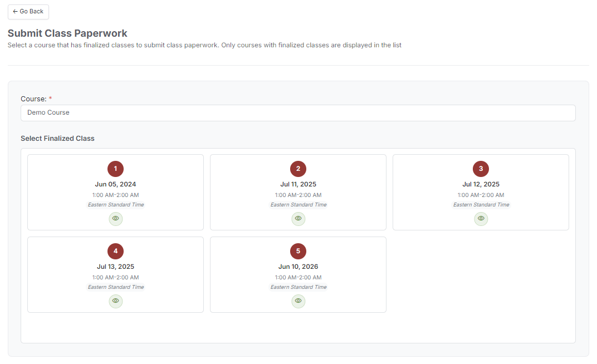The height and width of the screenshot is (364, 597).
Task: Select the red number 2 class badge
Action: (x=298, y=169)
